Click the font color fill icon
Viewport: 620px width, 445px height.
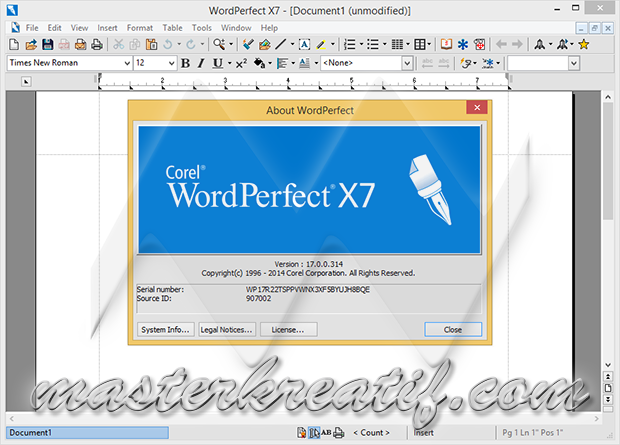tap(259, 63)
